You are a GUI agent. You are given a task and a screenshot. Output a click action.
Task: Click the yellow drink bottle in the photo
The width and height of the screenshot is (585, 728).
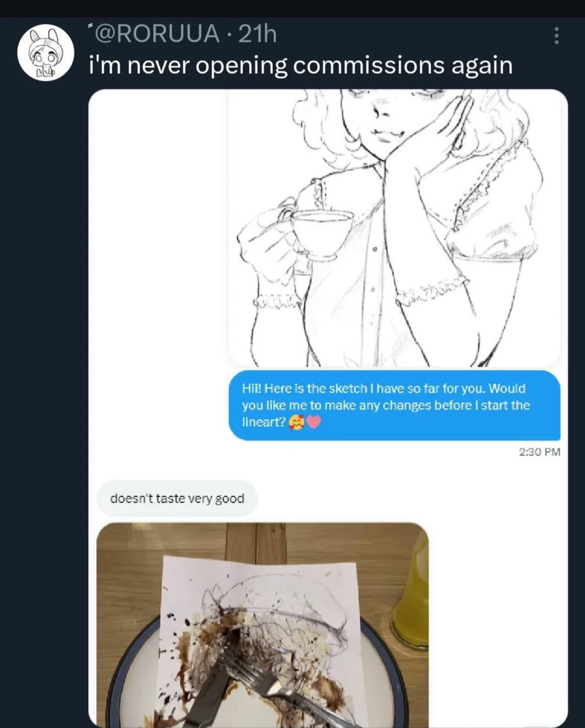click(412, 596)
